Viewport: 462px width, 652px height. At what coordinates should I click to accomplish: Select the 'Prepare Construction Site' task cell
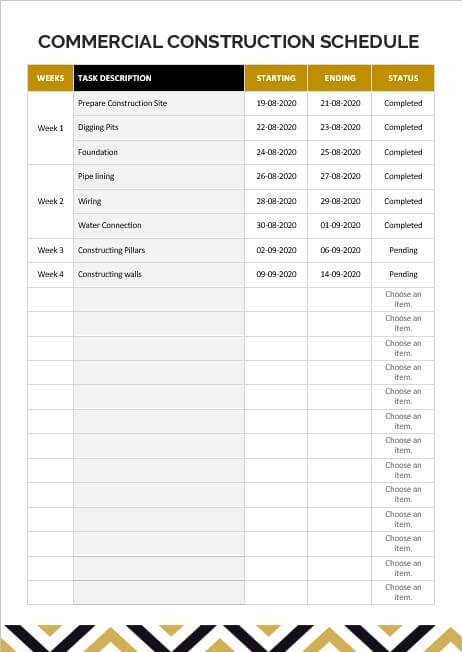[159, 104]
